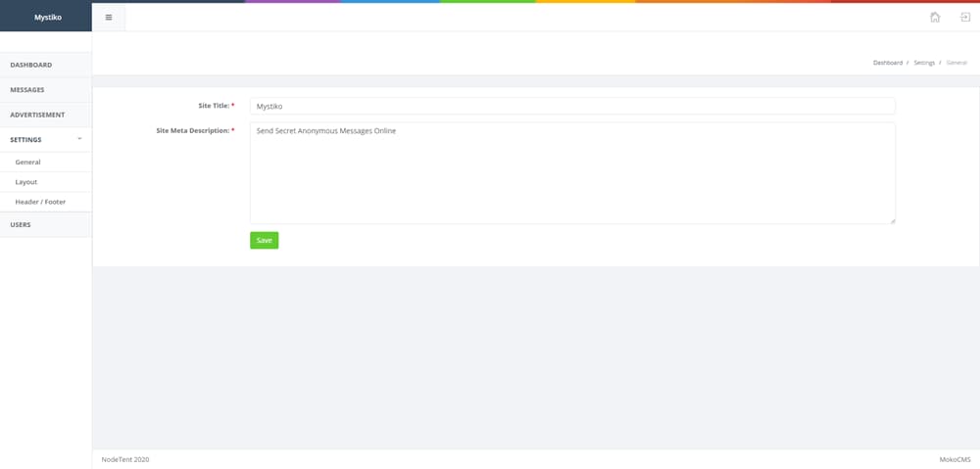This screenshot has height=469, width=980.
Task: Collapse the Settings menu chevron
Action: coord(79,139)
